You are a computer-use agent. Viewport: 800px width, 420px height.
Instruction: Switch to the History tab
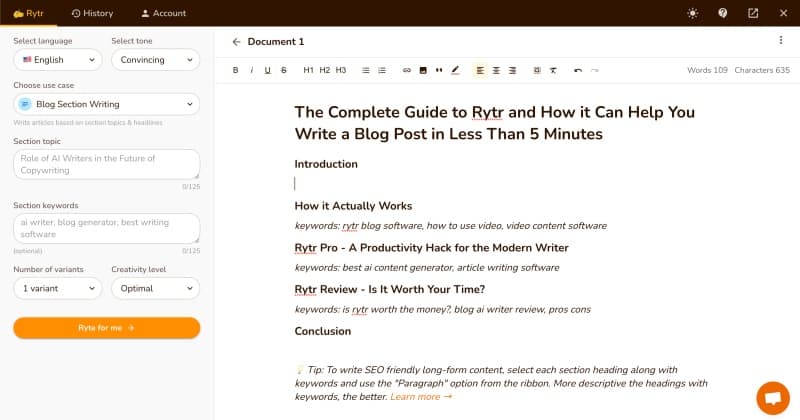click(93, 13)
